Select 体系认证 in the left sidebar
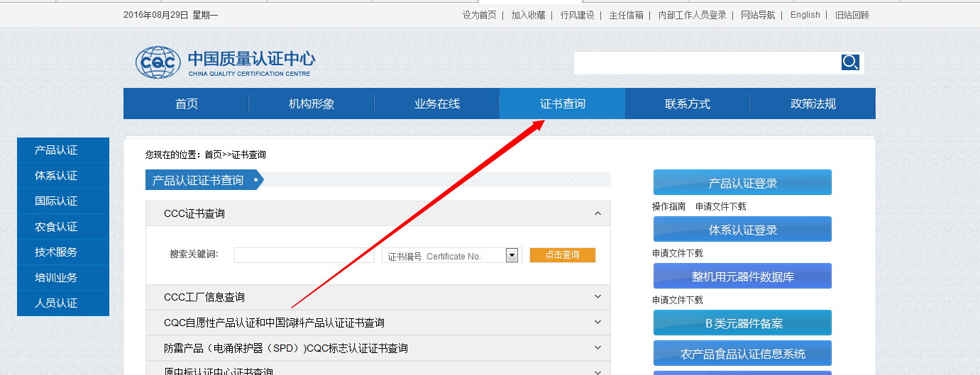980x375 pixels. (x=56, y=176)
